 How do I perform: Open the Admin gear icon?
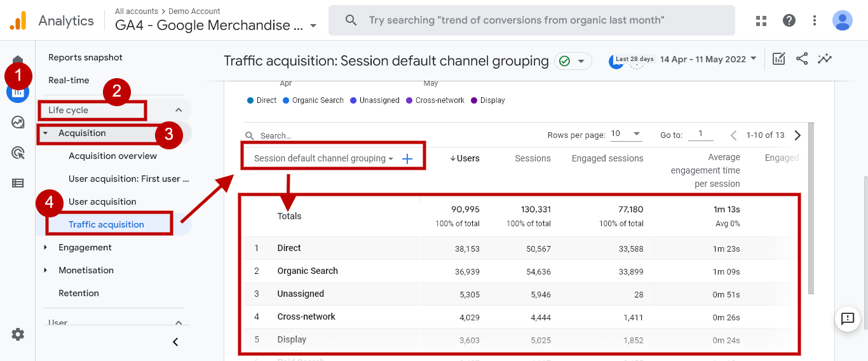pyautogui.click(x=18, y=334)
